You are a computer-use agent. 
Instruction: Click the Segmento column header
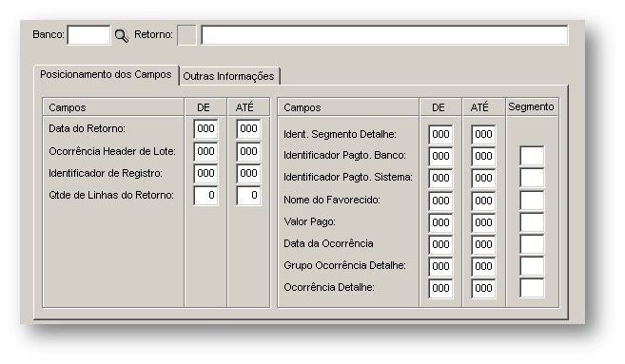coord(532,107)
